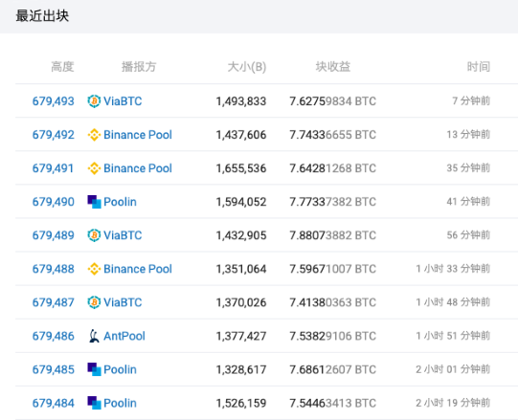Screen dimensions: 518x420
Task: Click the 时间 column header
Action: [x=479, y=67]
